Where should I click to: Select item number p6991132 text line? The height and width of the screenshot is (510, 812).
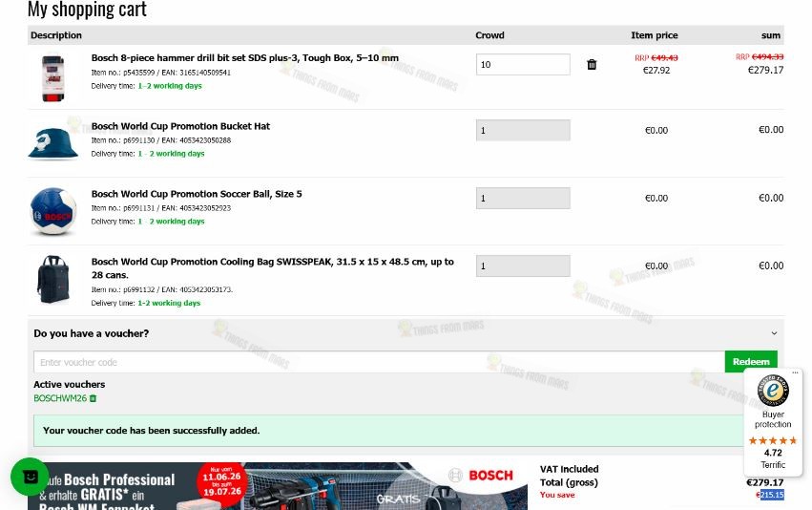(x=162, y=289)
